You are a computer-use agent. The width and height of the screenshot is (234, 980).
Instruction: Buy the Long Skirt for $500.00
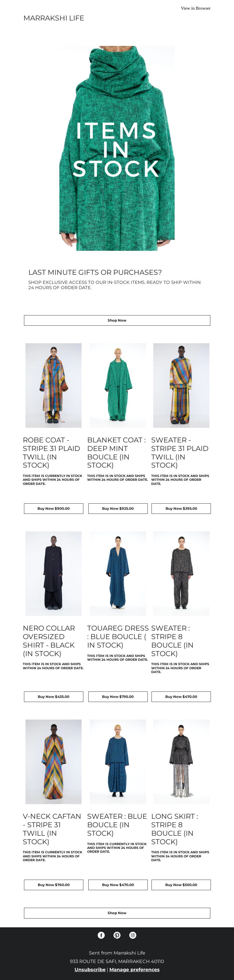pos(181,885)
